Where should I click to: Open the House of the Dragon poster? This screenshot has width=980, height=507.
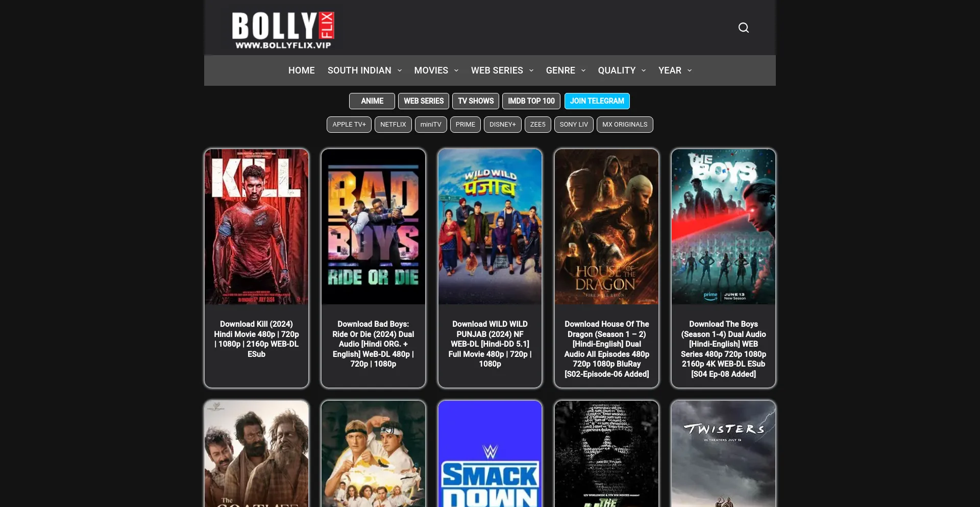tap(607, 227)
